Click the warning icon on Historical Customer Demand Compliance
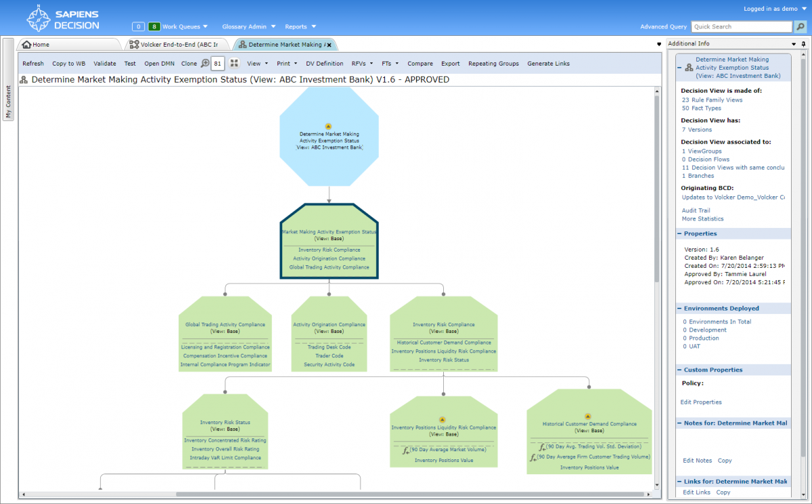The image size is (812, 504). [x=588, y=416]
